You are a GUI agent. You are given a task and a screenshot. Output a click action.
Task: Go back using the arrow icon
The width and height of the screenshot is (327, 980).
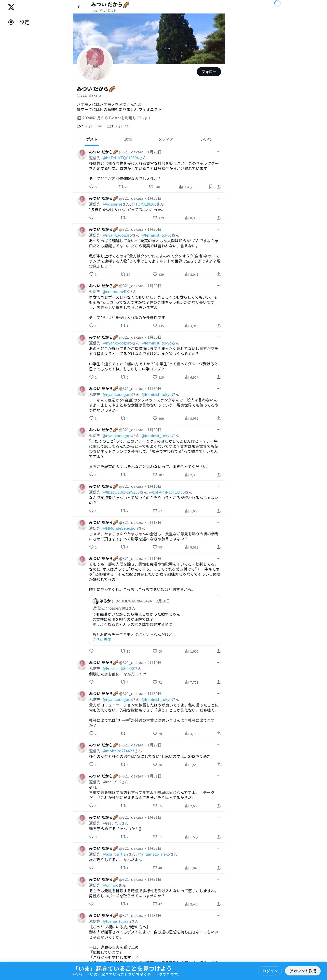point(79,7)
